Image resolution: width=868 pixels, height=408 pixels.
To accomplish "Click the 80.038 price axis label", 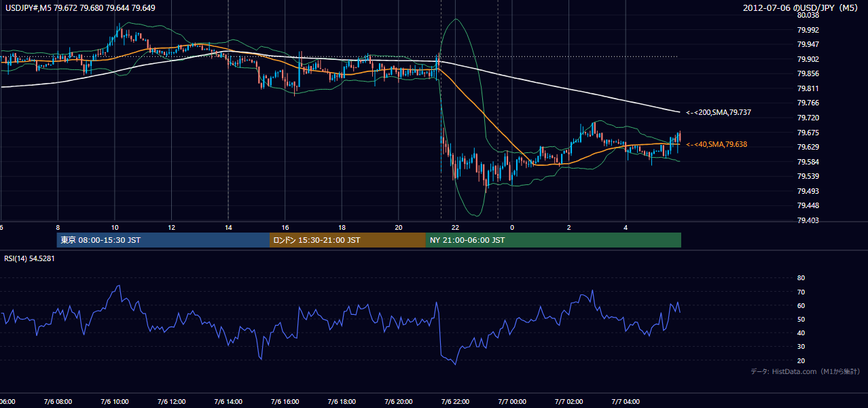I will tap(808, 15).
